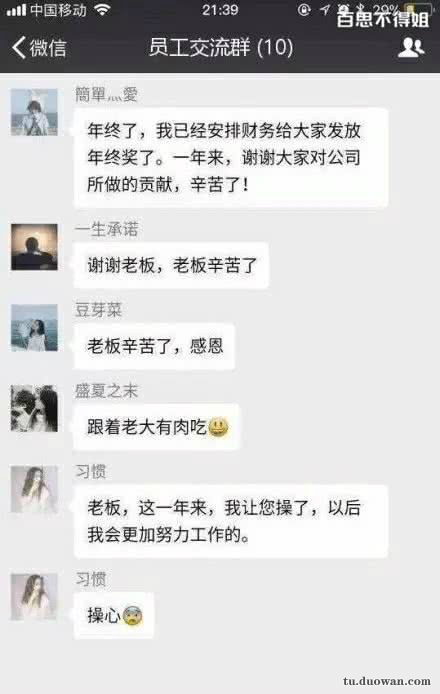Image resolution: width=440 pixels, height=694 pixels.
Task: Open avatar of 盛夏之末
Action: (34, 408)
